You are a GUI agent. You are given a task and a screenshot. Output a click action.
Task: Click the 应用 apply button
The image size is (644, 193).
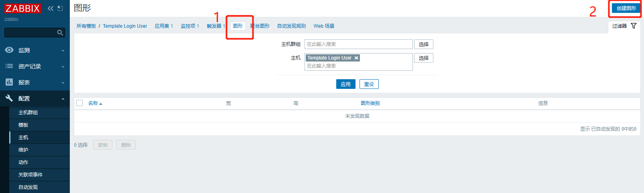pyautogui.click(x=346, y=84)
